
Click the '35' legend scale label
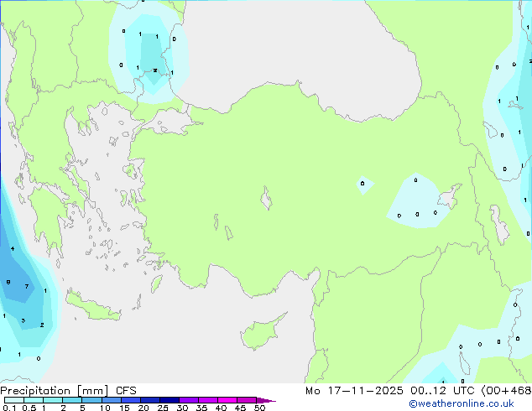coord(201,408)
